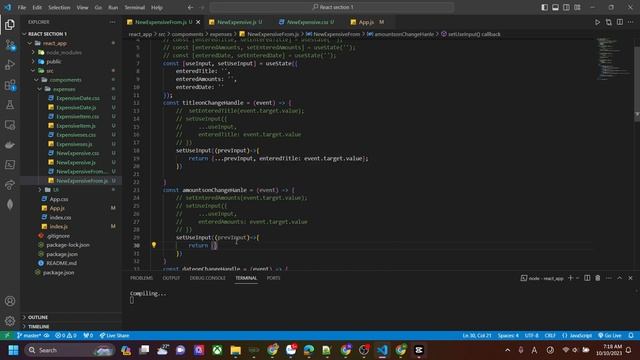This screenshot has height=360, width=640.
Task: Split the terminal
Action: click(x=587, y=278)
